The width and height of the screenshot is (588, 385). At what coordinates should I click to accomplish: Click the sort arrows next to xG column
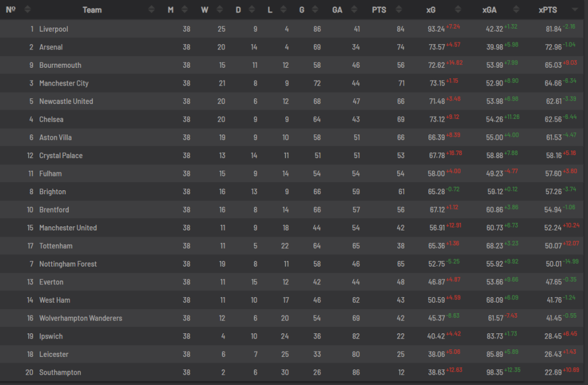tap(458, 10)
